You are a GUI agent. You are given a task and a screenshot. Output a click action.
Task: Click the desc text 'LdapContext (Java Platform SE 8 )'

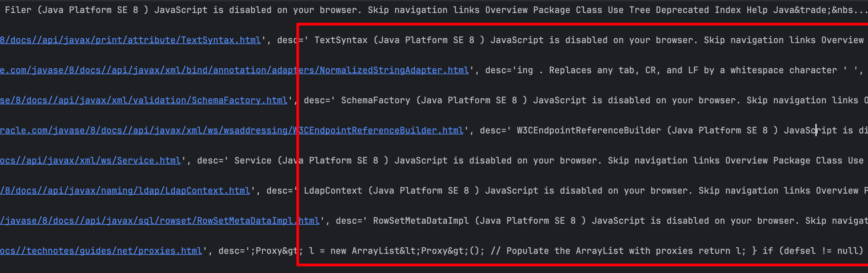tap(392, 191)
